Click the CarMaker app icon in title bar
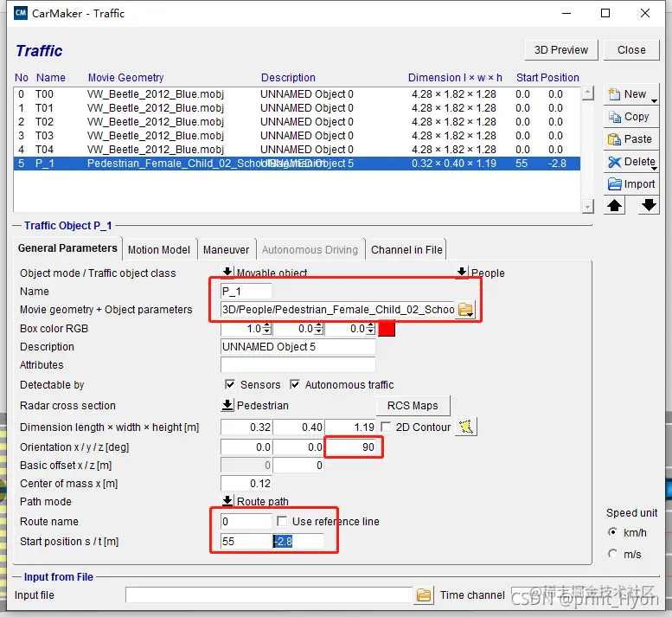 click(21, 13)
